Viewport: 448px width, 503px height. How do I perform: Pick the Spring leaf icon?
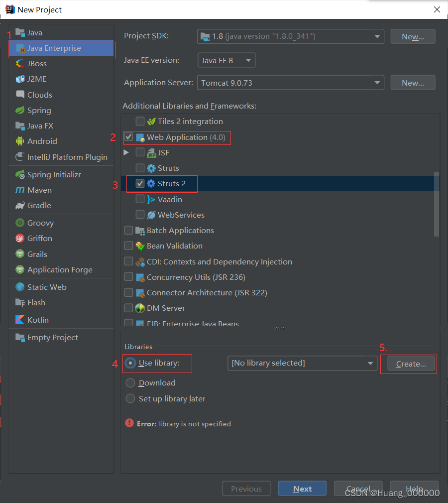click(20, 111)
